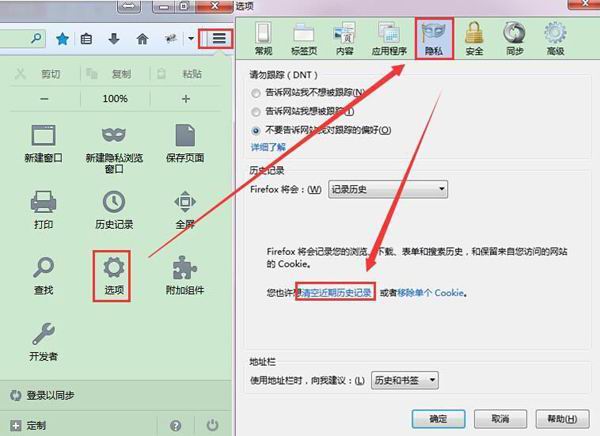This screenshot has width=600, height=436.
Task: Expand the address bar 历史和书签 dropdown
Action: pos(404,380)
